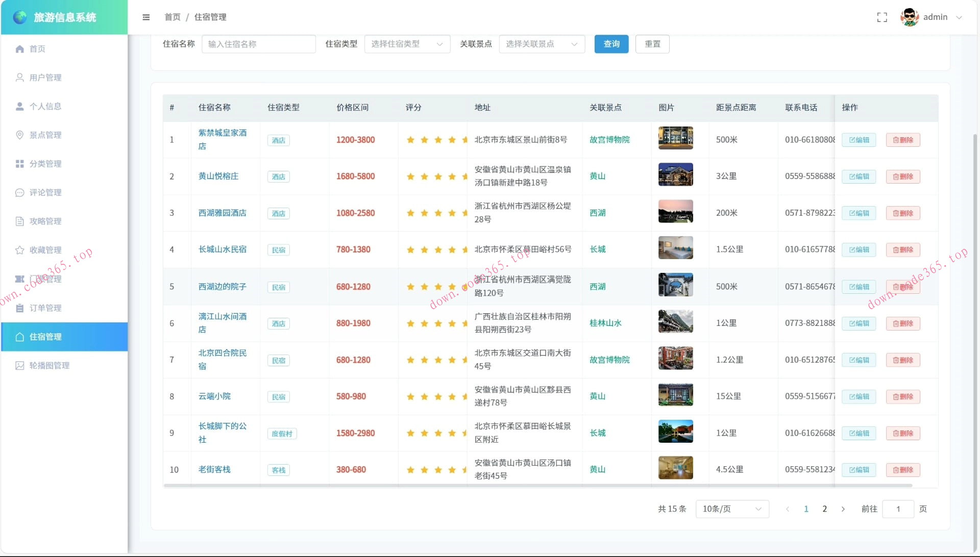Screen dimensions: 980x557
Task: Open the 关联景点 dropdown
Action: 541,44
